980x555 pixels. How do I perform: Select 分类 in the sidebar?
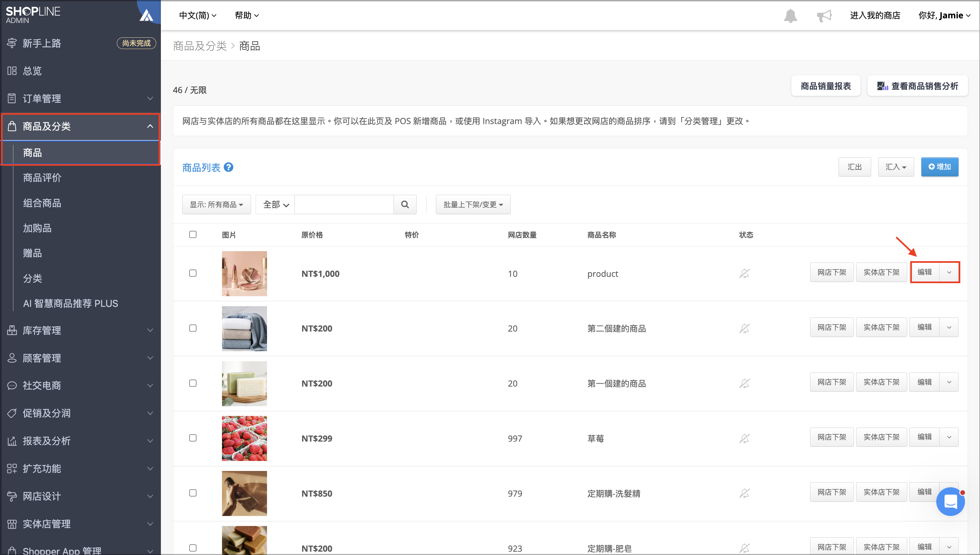point(32,278)
